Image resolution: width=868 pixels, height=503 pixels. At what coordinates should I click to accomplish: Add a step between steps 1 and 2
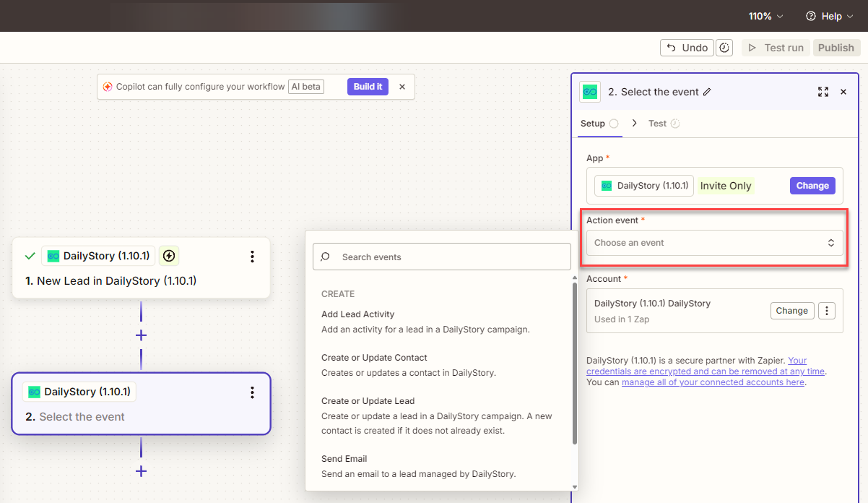click(x=141, y=335)
